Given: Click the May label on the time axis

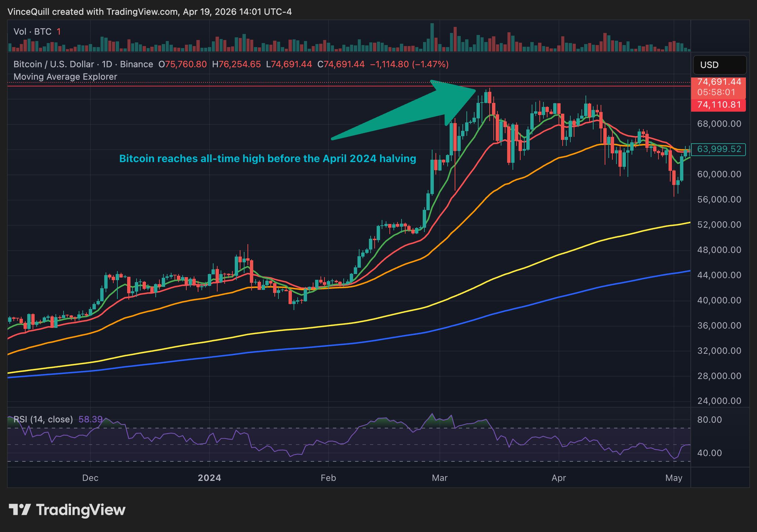Looking at the screenshot, I should pyautogui.click(x=674, y=478).
